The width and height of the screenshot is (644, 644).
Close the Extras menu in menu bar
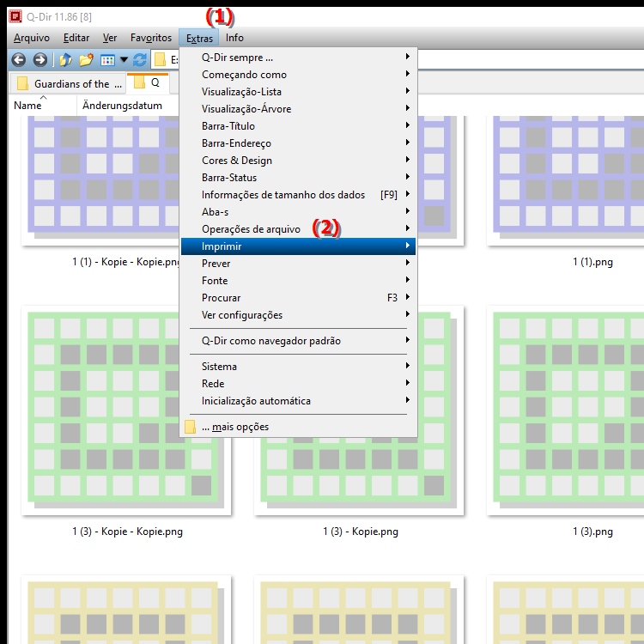(x=199, y=38)
